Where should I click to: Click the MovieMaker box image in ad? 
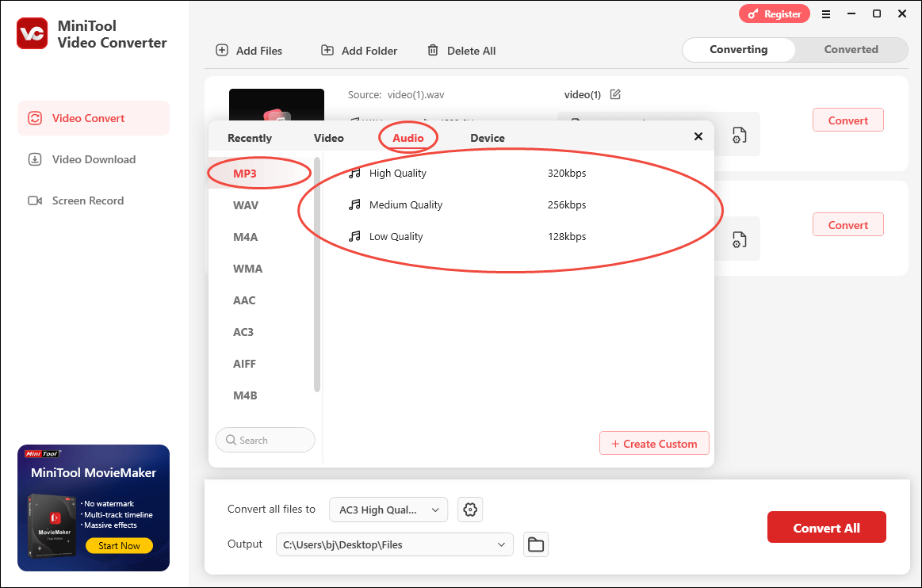(52, 526)
